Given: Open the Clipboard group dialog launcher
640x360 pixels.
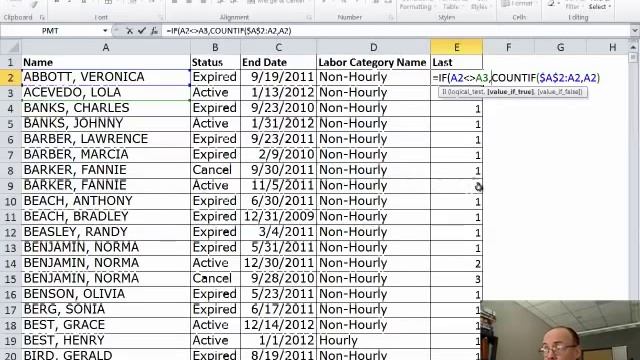Looking at the screenshot, I should 42,18.
